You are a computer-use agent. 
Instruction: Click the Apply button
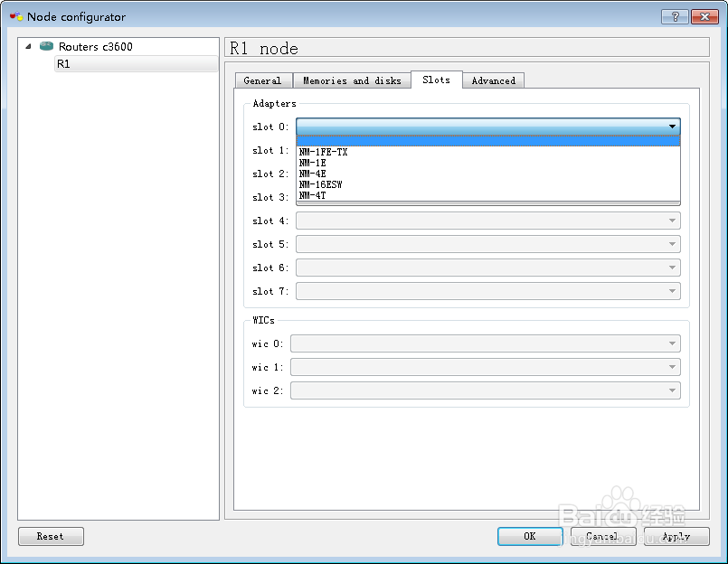[x=676, y=536]
